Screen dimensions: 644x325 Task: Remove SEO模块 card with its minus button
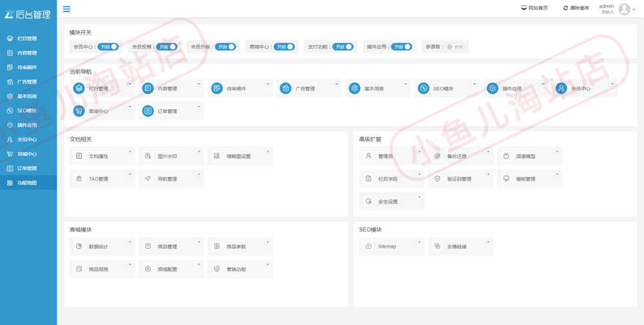pos(475,84)
